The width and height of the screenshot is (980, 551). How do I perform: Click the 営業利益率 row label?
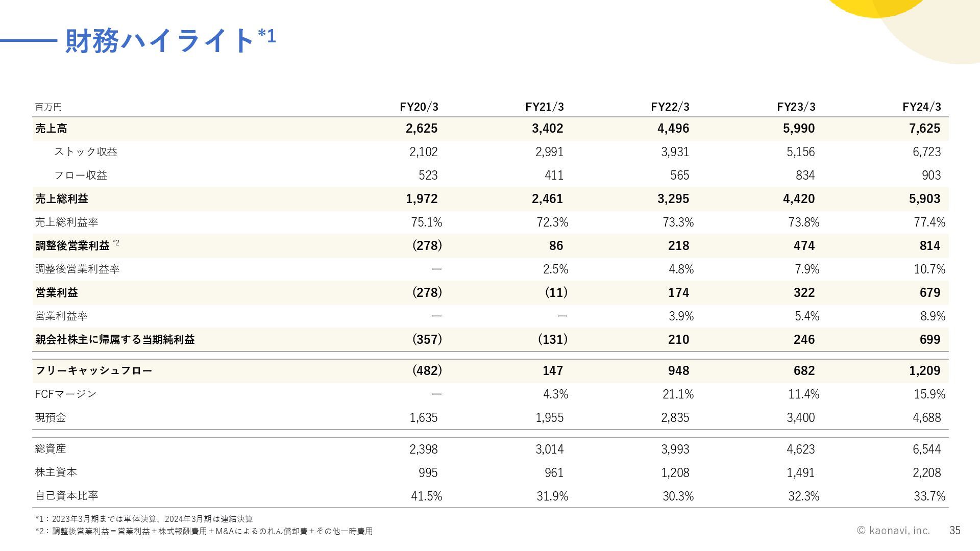[x=61, y=316]
